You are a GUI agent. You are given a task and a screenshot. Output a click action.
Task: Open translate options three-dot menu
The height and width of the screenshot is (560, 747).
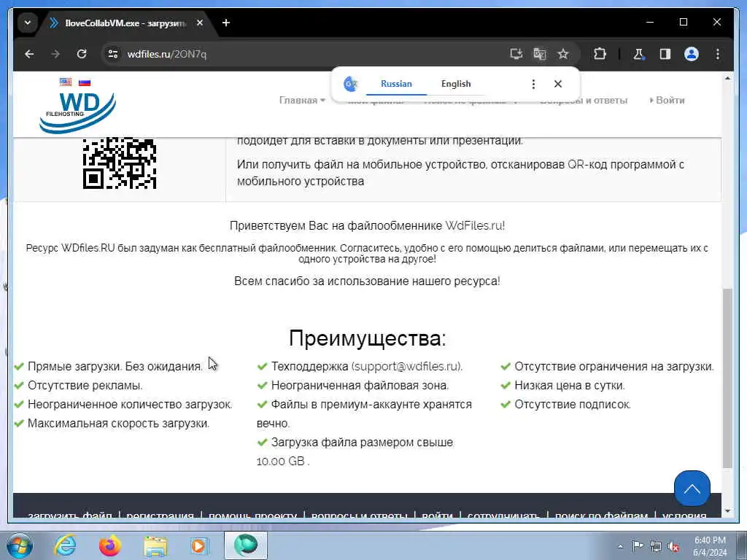coord(533,85)
